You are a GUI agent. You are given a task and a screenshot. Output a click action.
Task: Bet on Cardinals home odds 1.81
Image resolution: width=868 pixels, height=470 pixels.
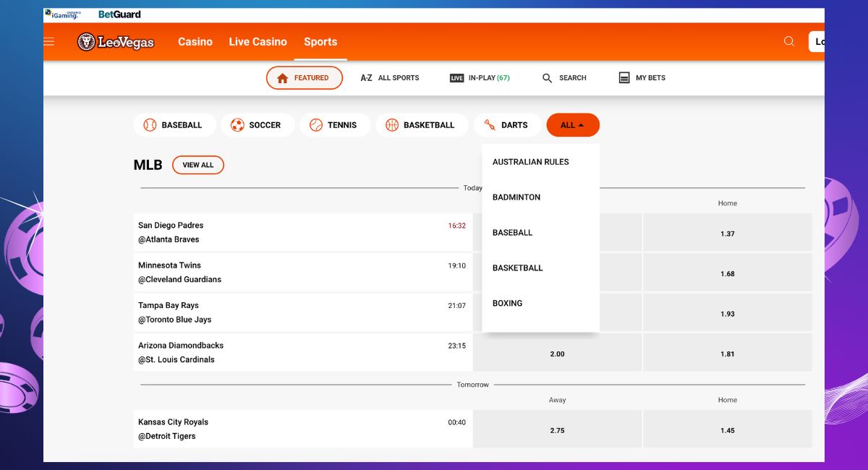(728, 353)
